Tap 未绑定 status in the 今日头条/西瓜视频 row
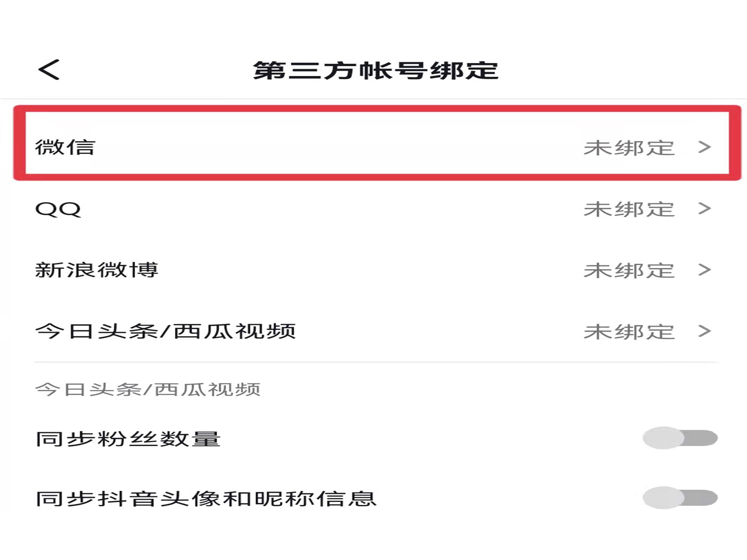 coord(629,332)
